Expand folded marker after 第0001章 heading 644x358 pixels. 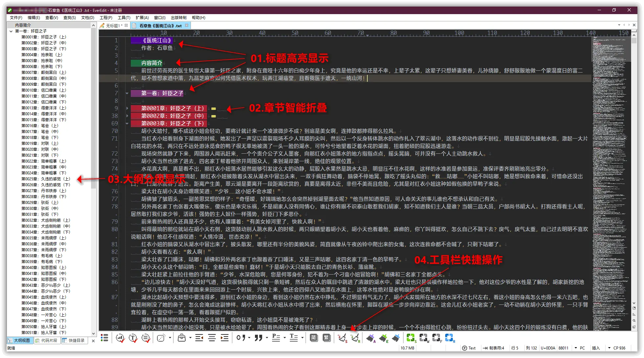(x=214, y=108)
